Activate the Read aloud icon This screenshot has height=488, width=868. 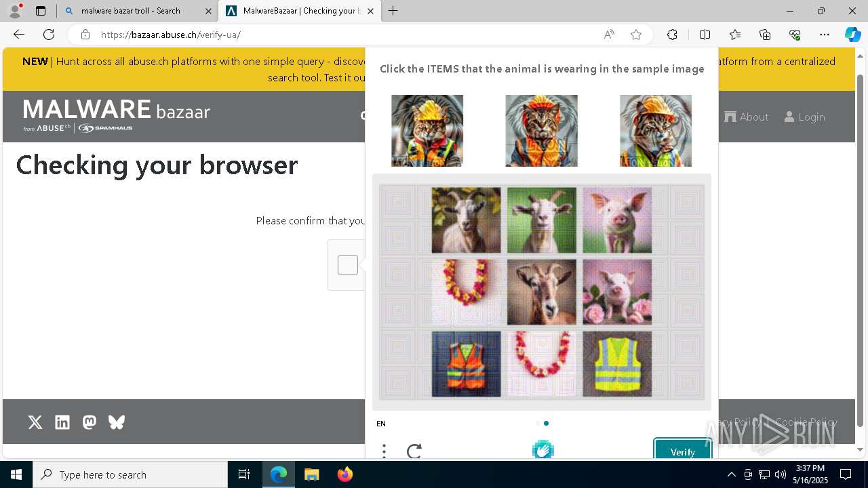609,35
